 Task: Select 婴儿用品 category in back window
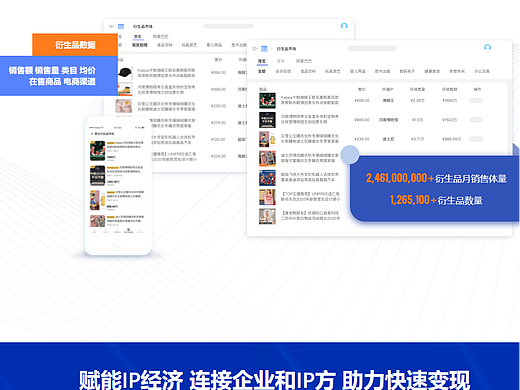214,45
